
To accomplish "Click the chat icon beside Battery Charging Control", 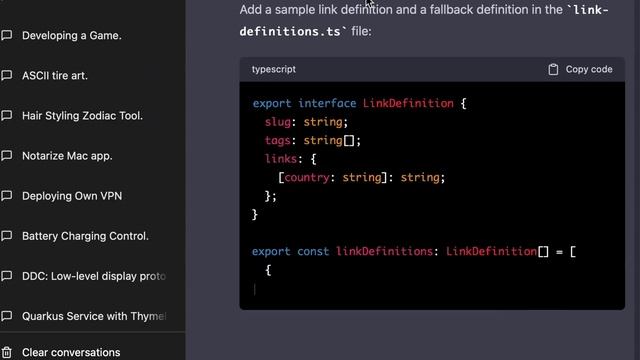I will pyautogui.click(x=6, y=236).
